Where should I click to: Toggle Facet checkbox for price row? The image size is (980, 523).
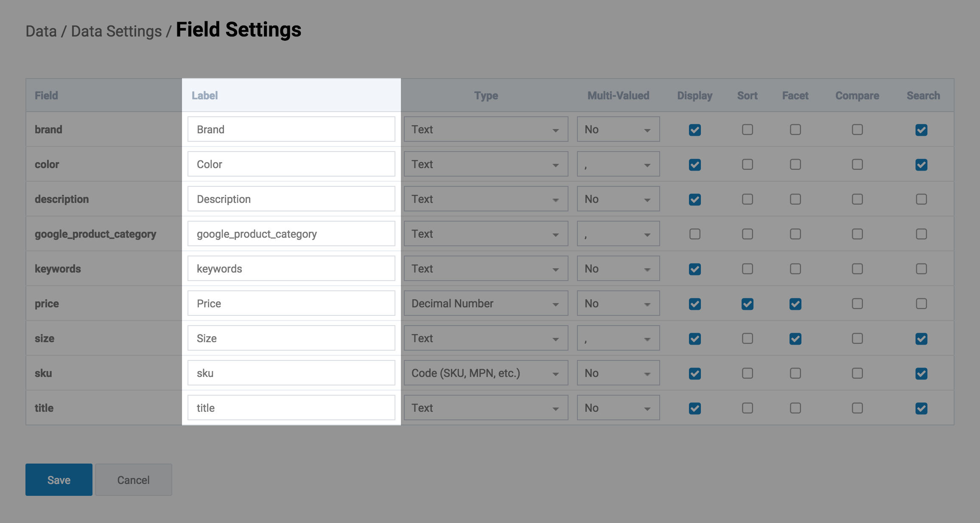coord(795,304)
